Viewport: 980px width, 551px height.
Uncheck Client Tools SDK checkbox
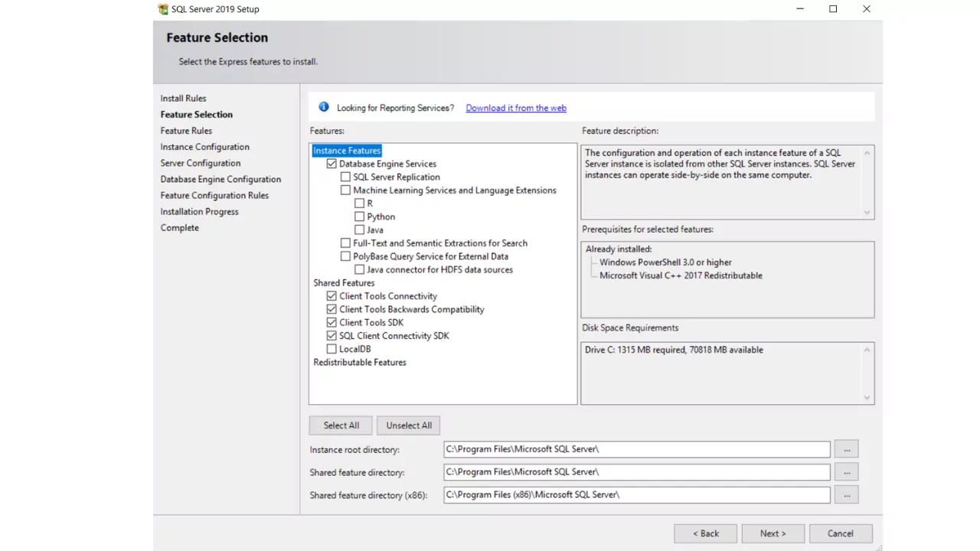tap(332, 322)
